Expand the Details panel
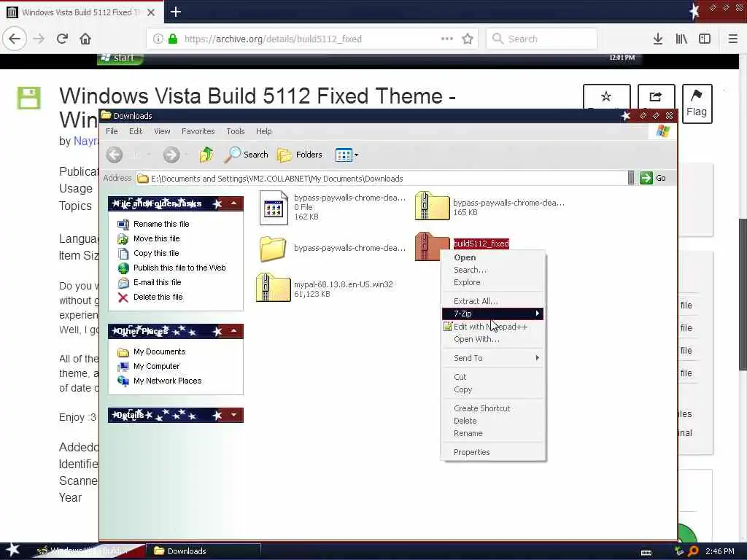Viewport: 747px width, 560px height. [x=234, y=415]
